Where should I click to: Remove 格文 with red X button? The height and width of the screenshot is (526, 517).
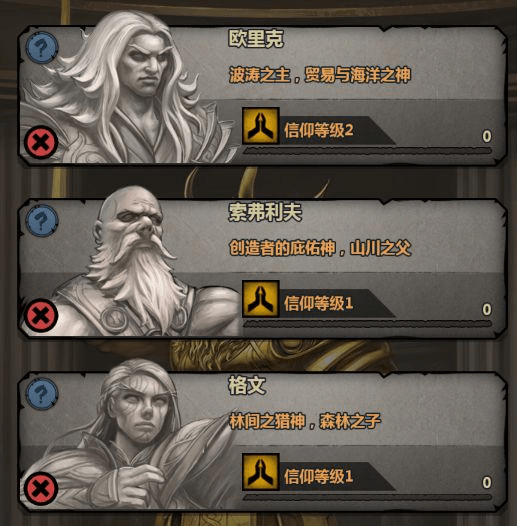[41, 488]
